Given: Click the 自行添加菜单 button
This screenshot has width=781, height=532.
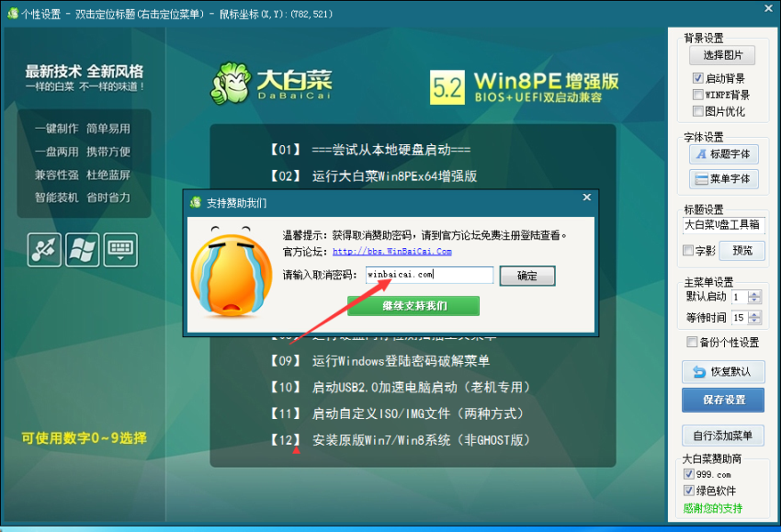Looking at the screenshot, I should [723, 436].
